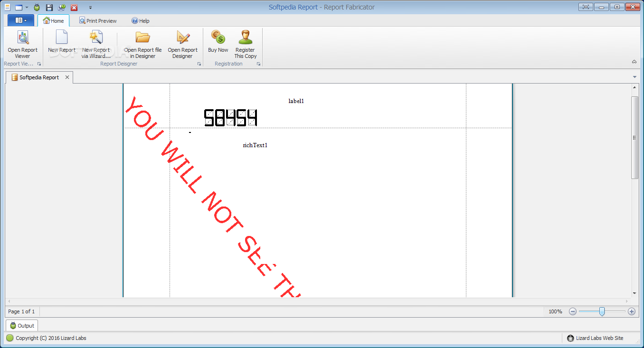The height and width of the screenshot is (348, 644).
Task: Open the Help ribbon tab
Action: click(141, 21)
